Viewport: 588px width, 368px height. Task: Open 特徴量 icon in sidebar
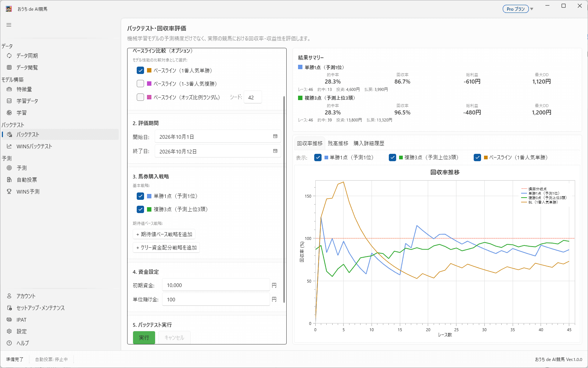(9, 89)
